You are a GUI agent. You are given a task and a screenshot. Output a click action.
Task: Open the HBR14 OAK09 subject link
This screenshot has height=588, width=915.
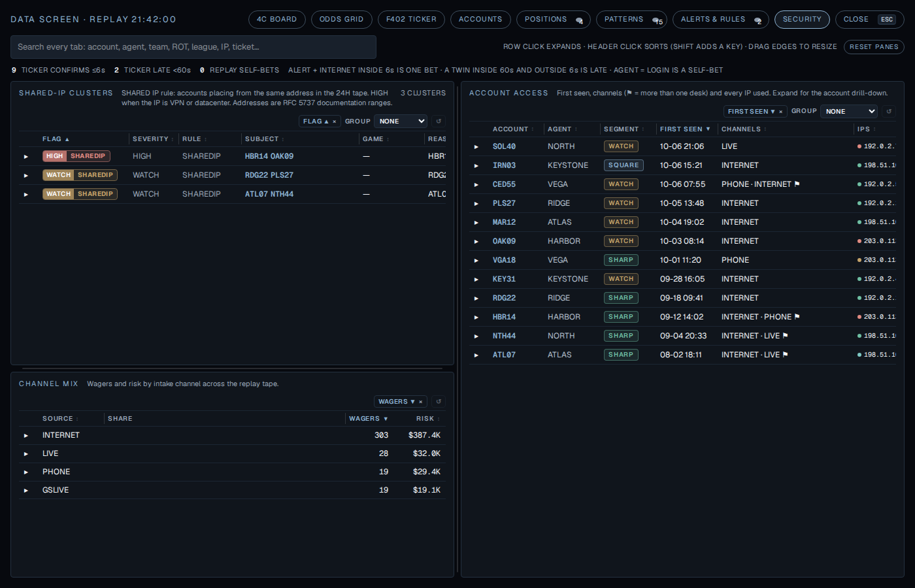[269, 156]
